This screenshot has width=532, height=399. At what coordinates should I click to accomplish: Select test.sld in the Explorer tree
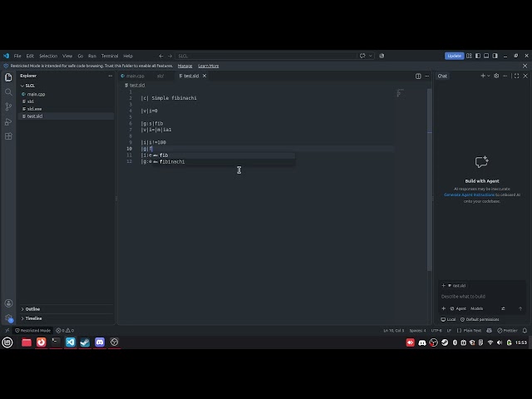[x=66, y=116]
